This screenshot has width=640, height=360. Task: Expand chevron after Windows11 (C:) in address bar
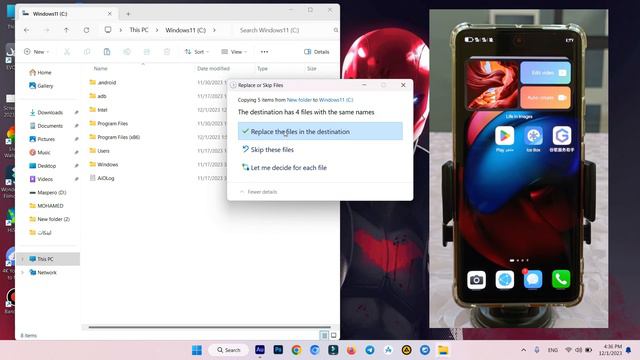point(214,30)
